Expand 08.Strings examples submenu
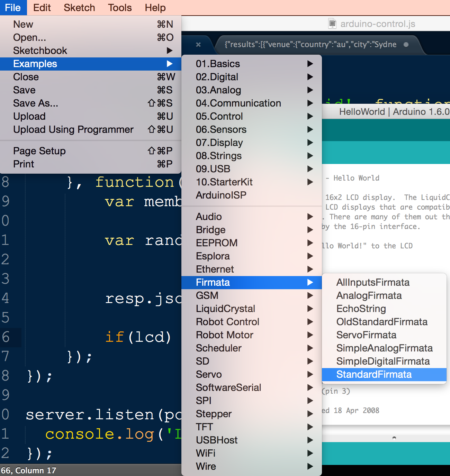This screenshot has height=476, width=450. pos(252,156)
